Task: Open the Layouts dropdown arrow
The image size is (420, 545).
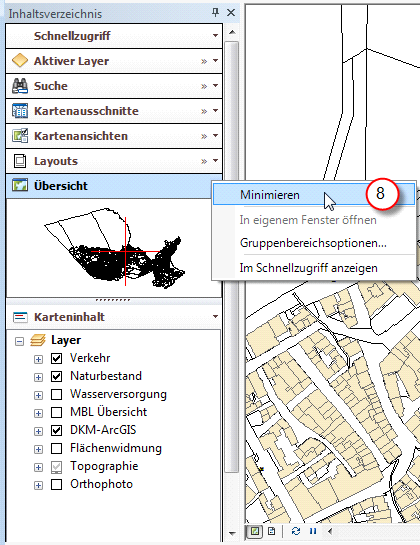Action: 216,161
